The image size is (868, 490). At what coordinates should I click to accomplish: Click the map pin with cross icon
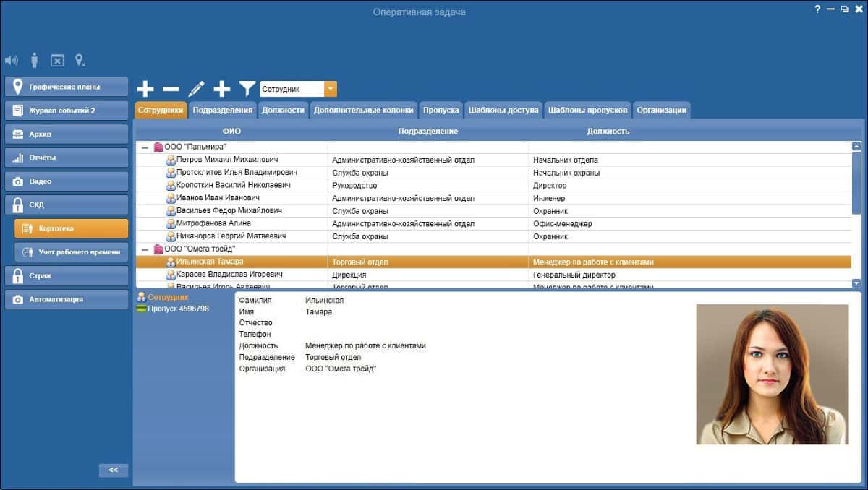tap(80, 60)
